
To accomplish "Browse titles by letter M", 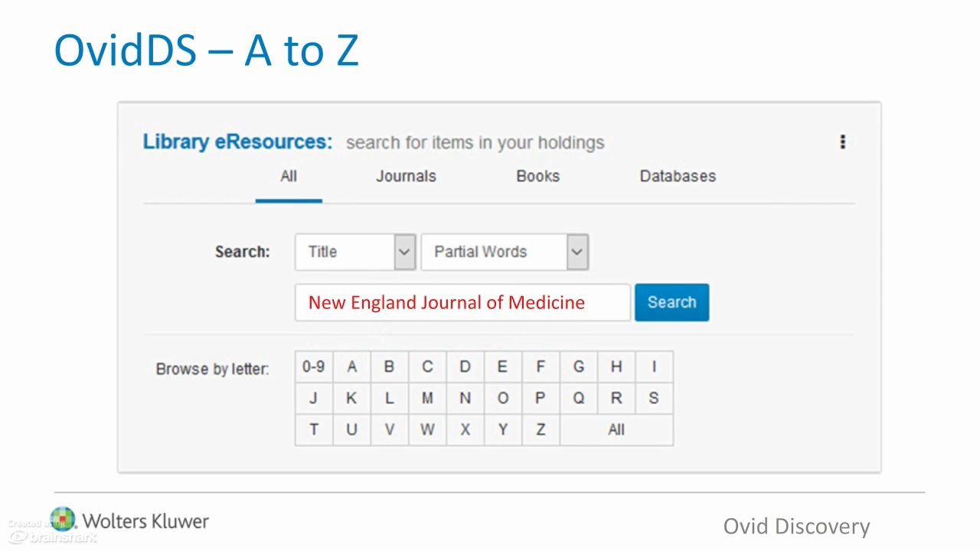I will pos(427,398).
